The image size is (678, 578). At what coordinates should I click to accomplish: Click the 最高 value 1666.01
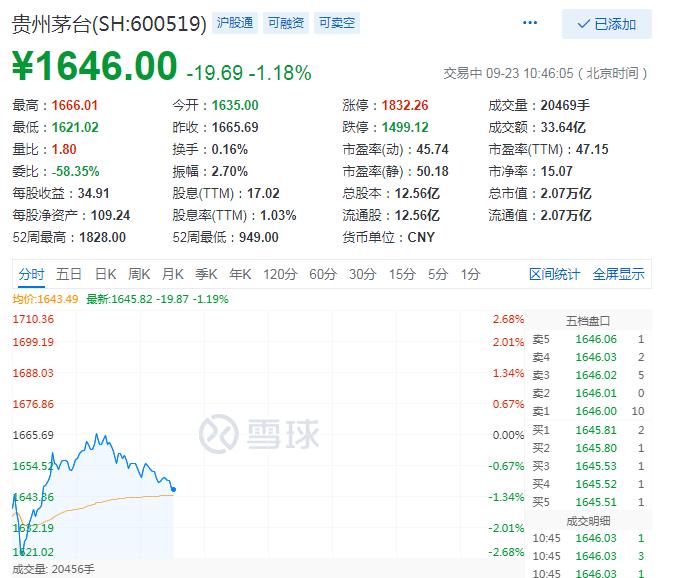click(75, 105)
